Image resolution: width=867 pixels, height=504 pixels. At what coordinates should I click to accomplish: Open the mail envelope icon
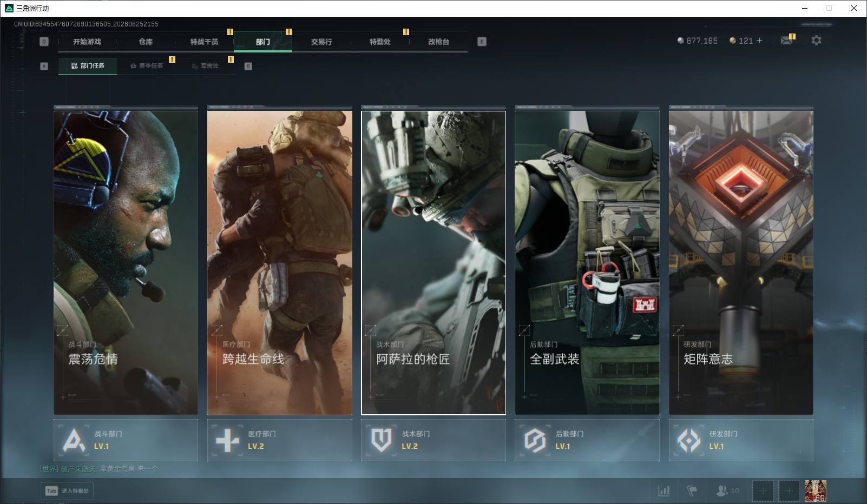click(x=786, y=41)
